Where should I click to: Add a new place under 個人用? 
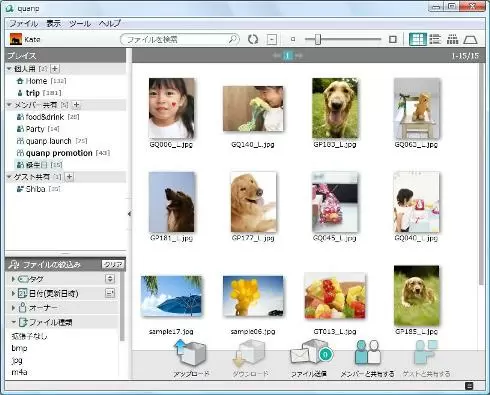click(x=55, y=69)
